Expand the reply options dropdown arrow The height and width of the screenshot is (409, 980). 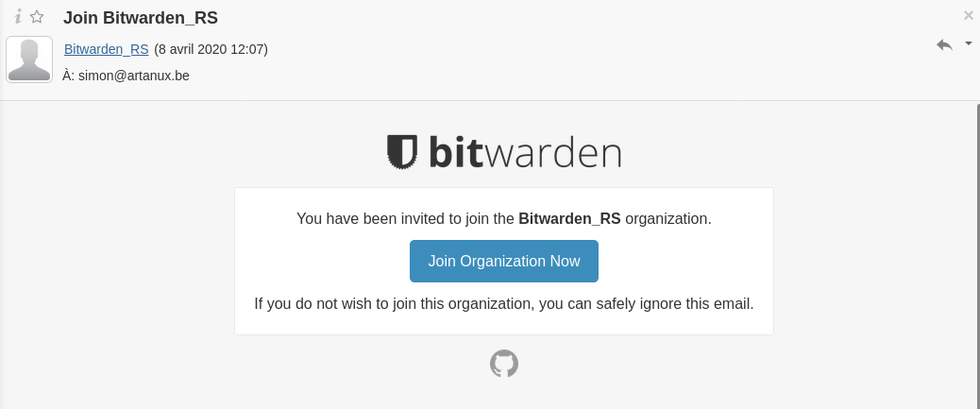point(968,43)
